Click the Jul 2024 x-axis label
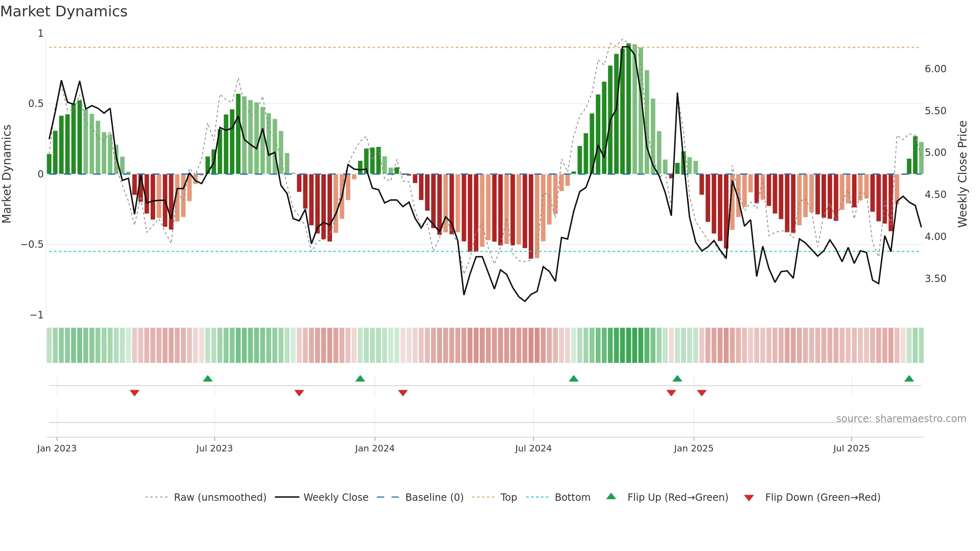Viewport: 980px width, 551px height. [533, 448]
